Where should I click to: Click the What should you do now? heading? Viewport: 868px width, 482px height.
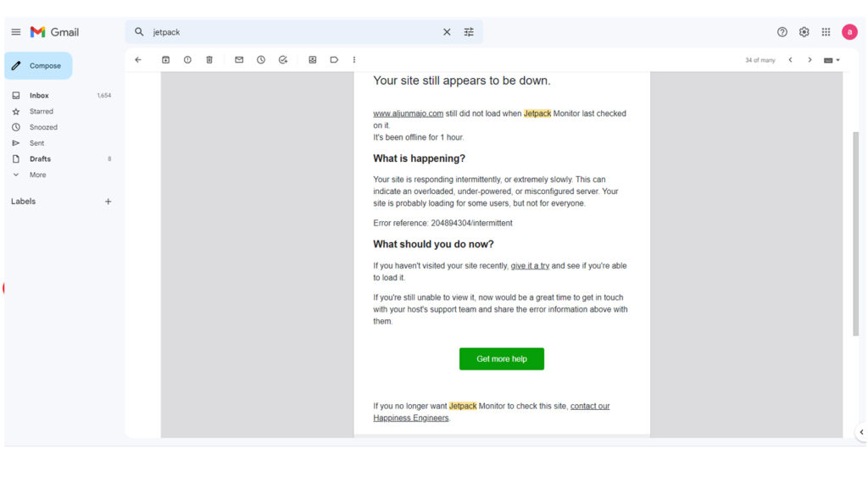[x=433, y=244]
